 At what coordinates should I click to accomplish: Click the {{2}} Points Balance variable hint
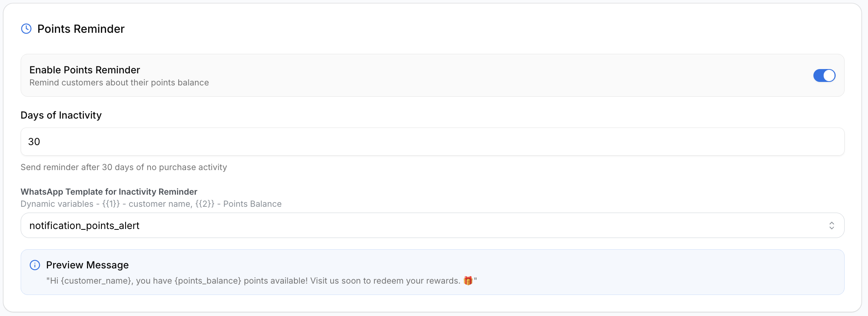(x=238, y=204)
